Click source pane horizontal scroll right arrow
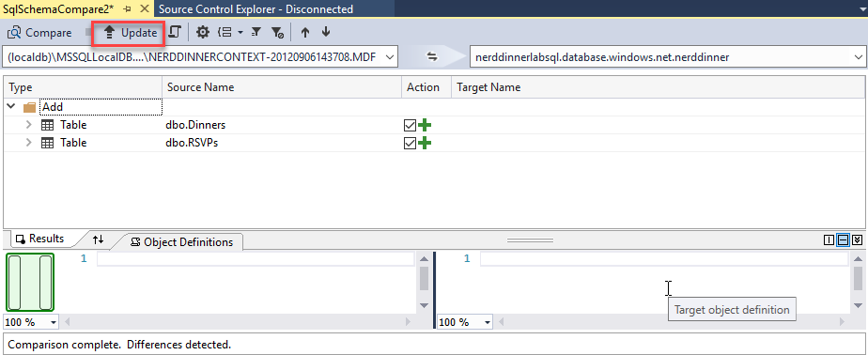This screenshot has width=868, height=355. click(x=409, y=321)
